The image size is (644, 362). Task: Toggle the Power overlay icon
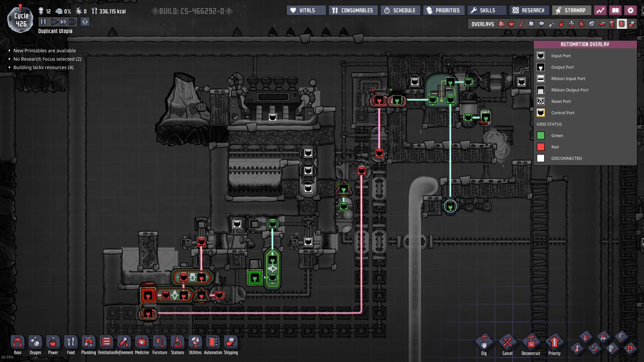[x=511, y=24]
